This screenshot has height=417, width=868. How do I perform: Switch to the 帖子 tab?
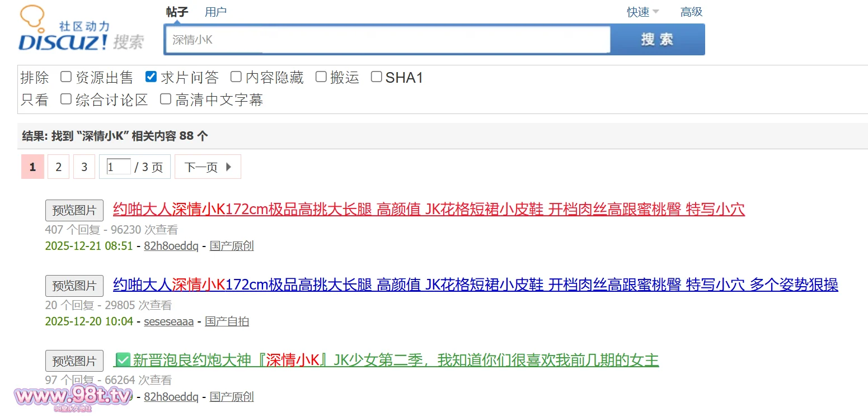click(x=177, y=12)
